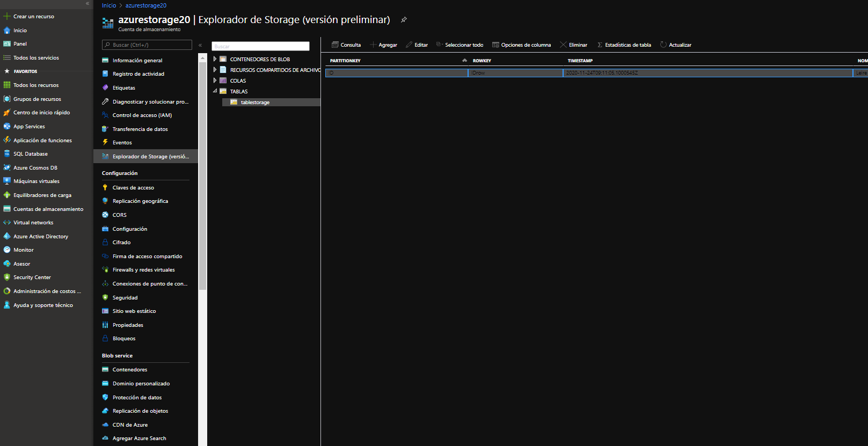Click the SQL Database icon
Screen dimensions: 868x446
[x=7, y=154]
